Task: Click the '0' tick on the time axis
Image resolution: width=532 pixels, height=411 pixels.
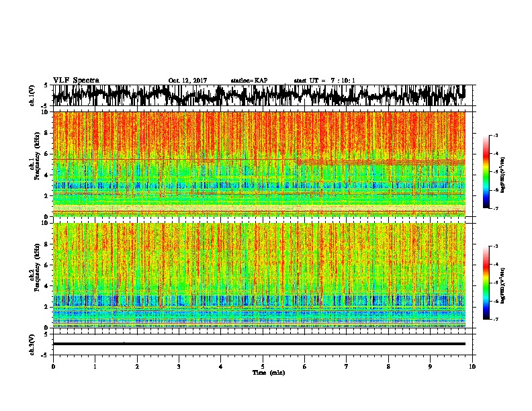Action: click(x=53, y=367)
